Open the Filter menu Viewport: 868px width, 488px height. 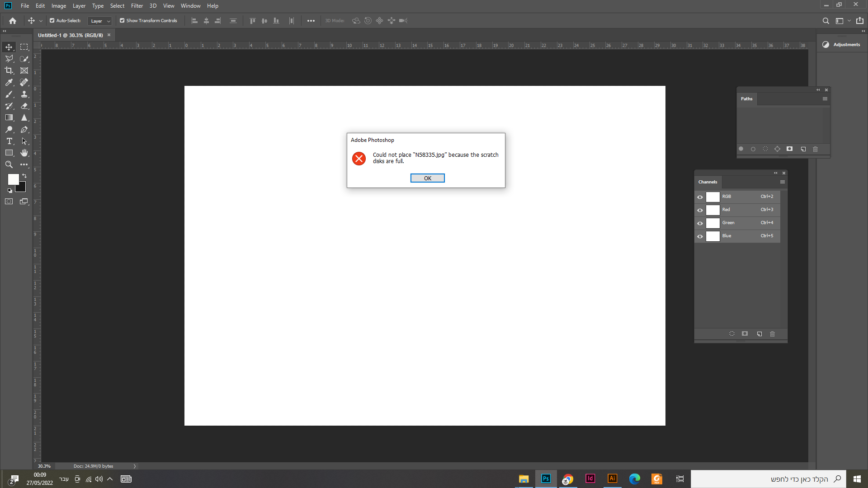coord(137,6)
